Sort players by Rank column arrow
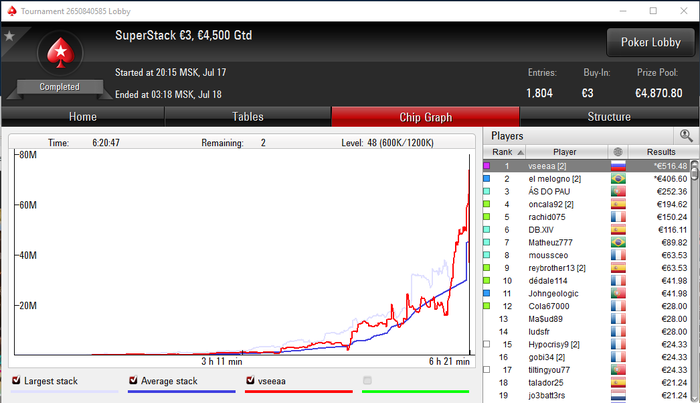The width and height of the screenshot is (700, 403). (x=520, y=152)
